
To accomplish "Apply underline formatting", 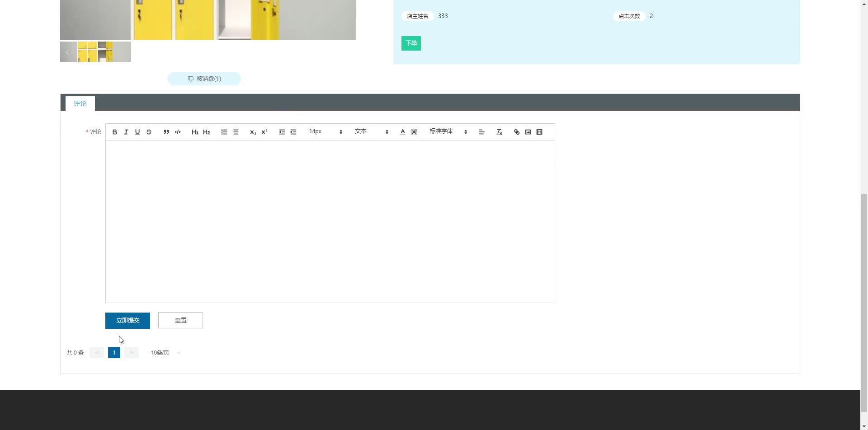I will point(137,132).
